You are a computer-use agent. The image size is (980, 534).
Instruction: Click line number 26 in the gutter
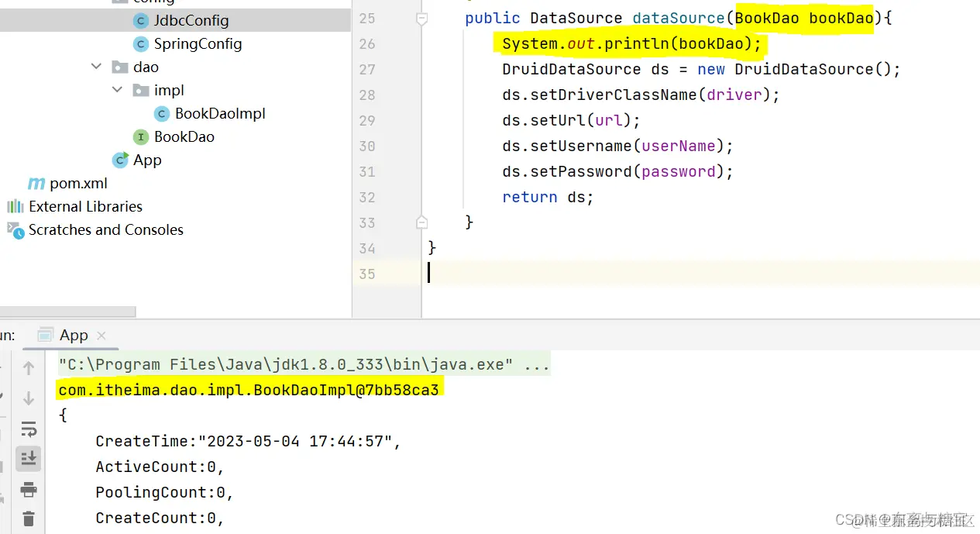point(367,44)
